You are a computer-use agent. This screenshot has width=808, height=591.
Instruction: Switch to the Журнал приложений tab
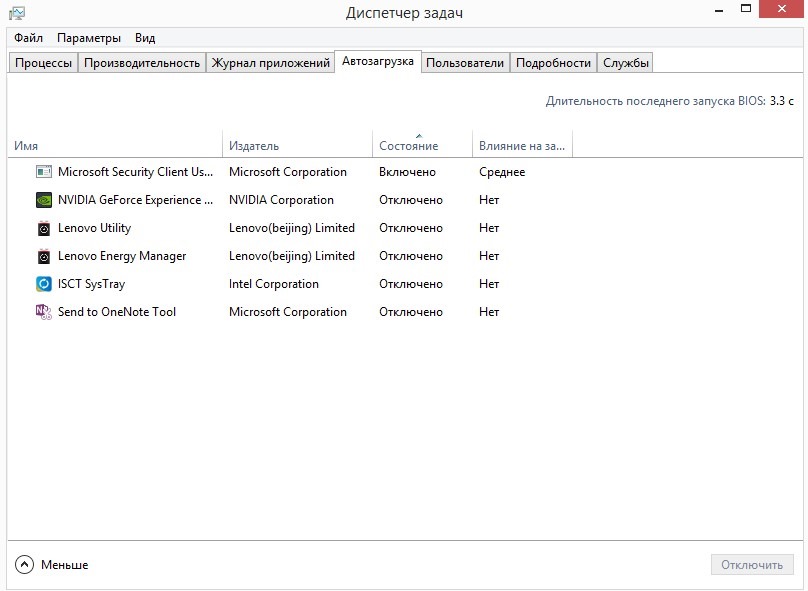click(x=271, y=63)
